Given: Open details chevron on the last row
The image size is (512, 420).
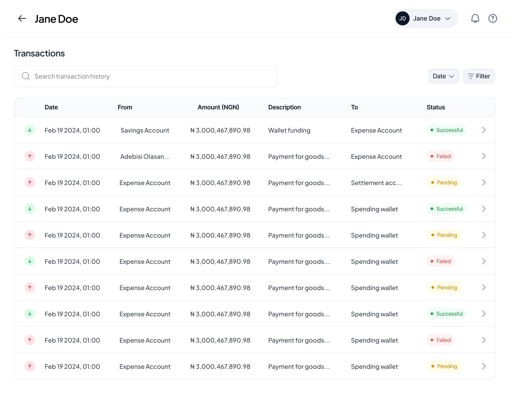Looking at the screenshot, I should tap(484, 366).
